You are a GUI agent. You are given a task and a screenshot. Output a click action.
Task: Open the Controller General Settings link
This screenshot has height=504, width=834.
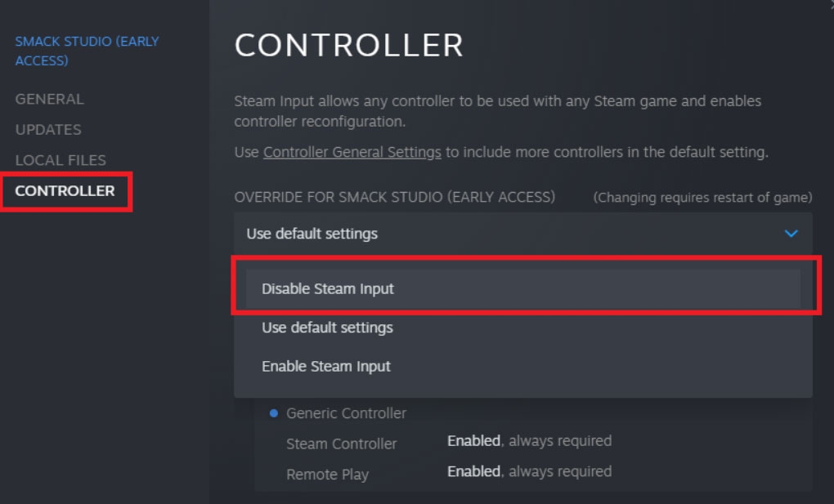pos(352,152)
